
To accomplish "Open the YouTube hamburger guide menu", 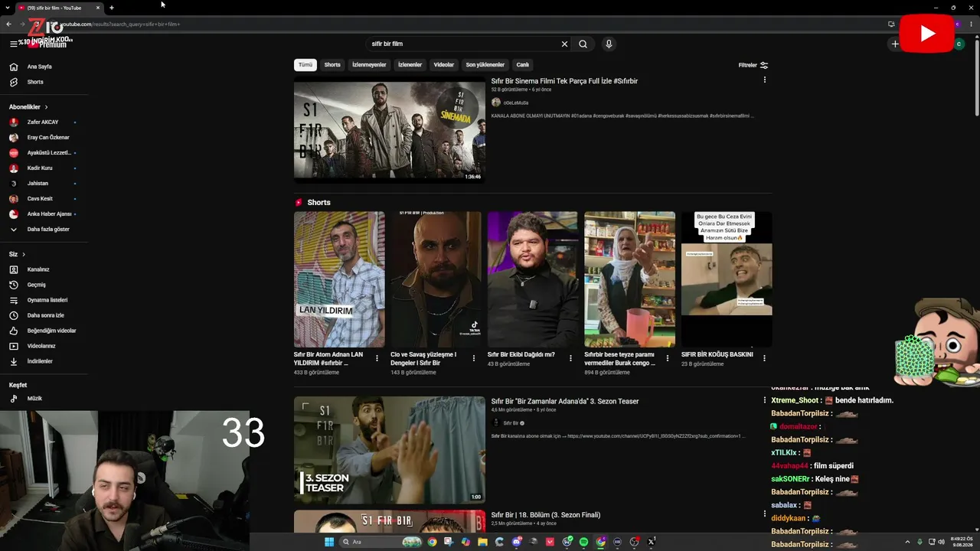I will point(13,44).
